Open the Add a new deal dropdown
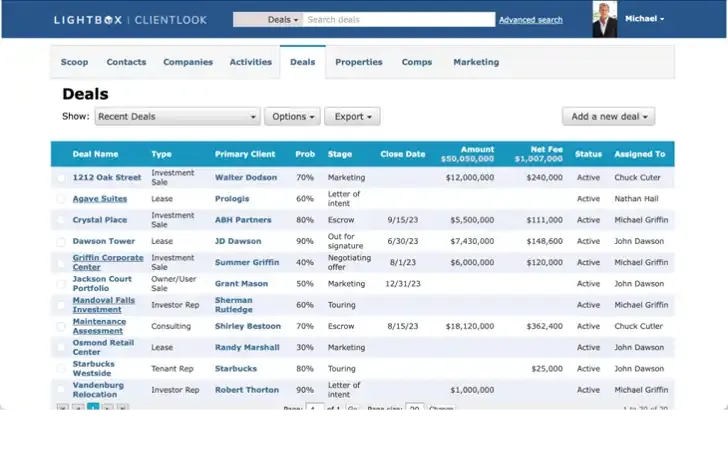The width and height of the screenshot is (728, 455). (x=609, y=117)
